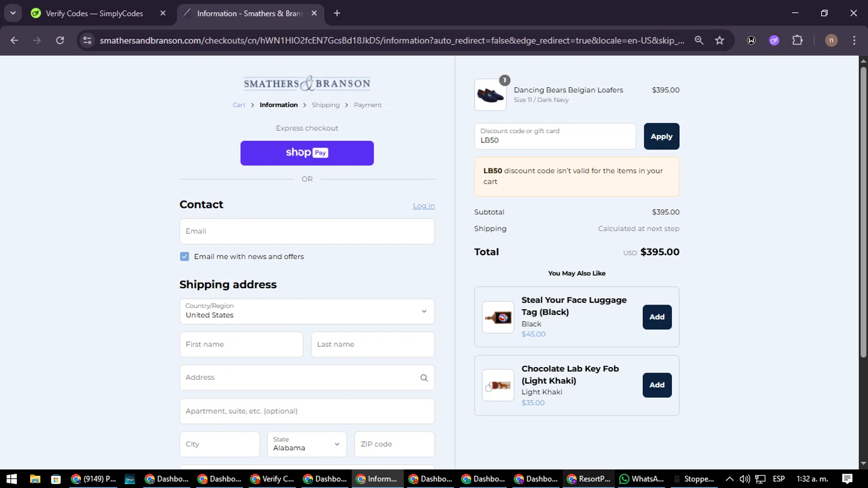
Task: Reload the checkout page
Action: coord(60,41)
